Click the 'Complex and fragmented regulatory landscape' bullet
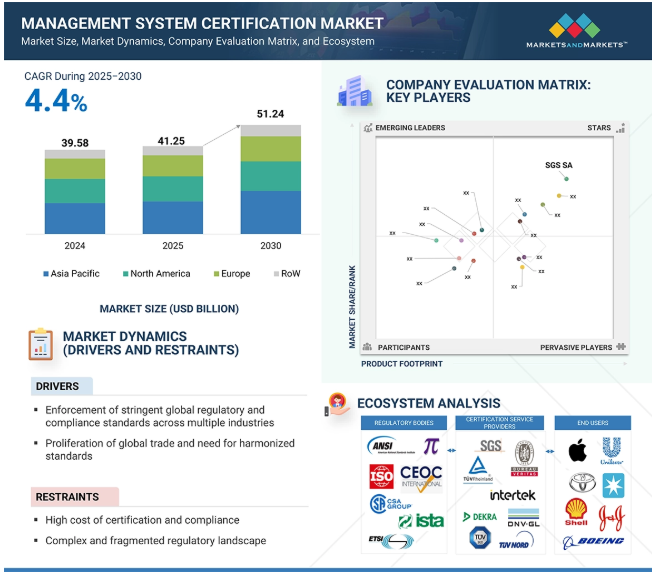652x574 pixels. point(156,541)
